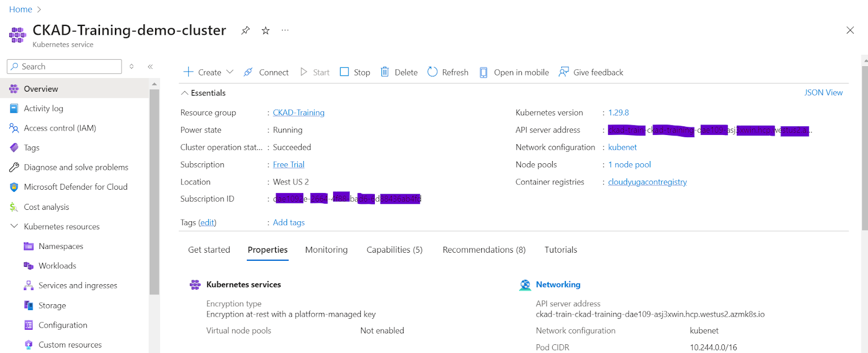Switch to the Tutorials tab

(560, 249)
